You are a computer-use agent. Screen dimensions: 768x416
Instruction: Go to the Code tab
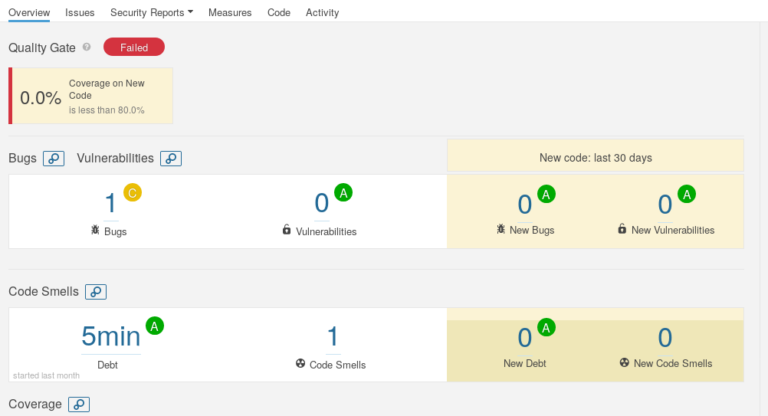[279, 13]
